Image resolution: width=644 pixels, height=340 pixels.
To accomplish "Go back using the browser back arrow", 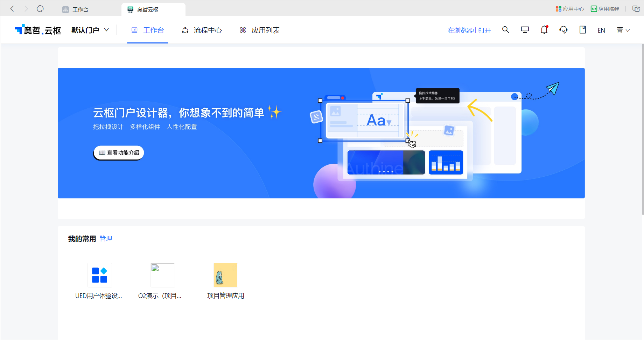I will point(12,9).
